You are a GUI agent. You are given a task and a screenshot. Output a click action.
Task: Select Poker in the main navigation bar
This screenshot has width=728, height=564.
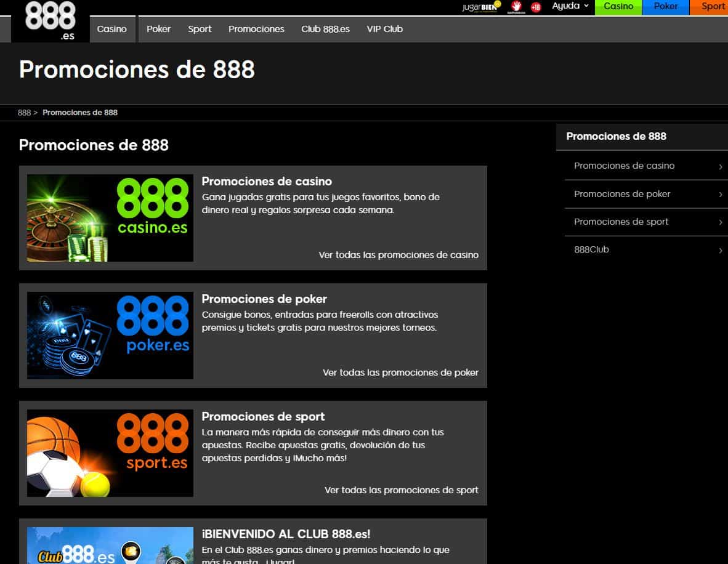coord(159,29)
